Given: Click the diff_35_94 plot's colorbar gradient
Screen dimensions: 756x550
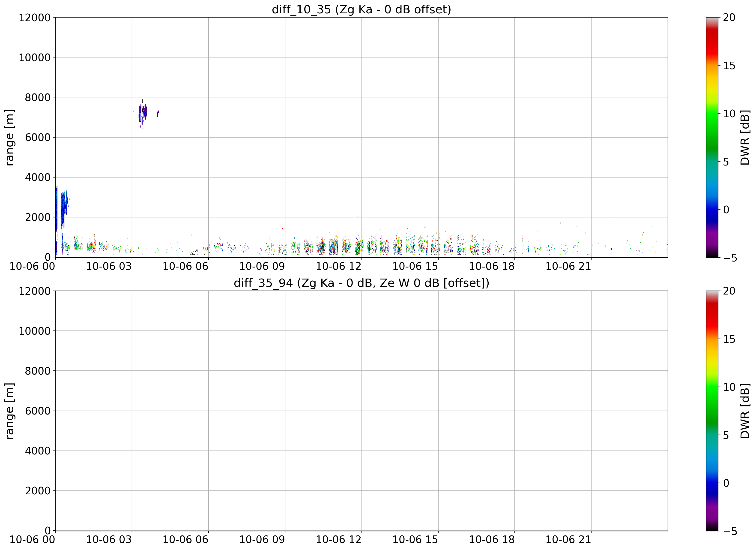Looking at the screenshot, I should [712, 411].
